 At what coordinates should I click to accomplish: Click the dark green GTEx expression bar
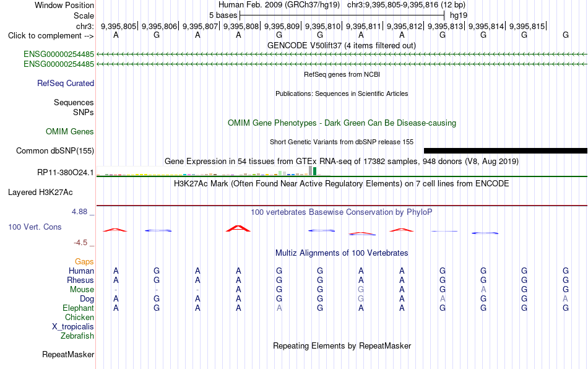(315, 171)
